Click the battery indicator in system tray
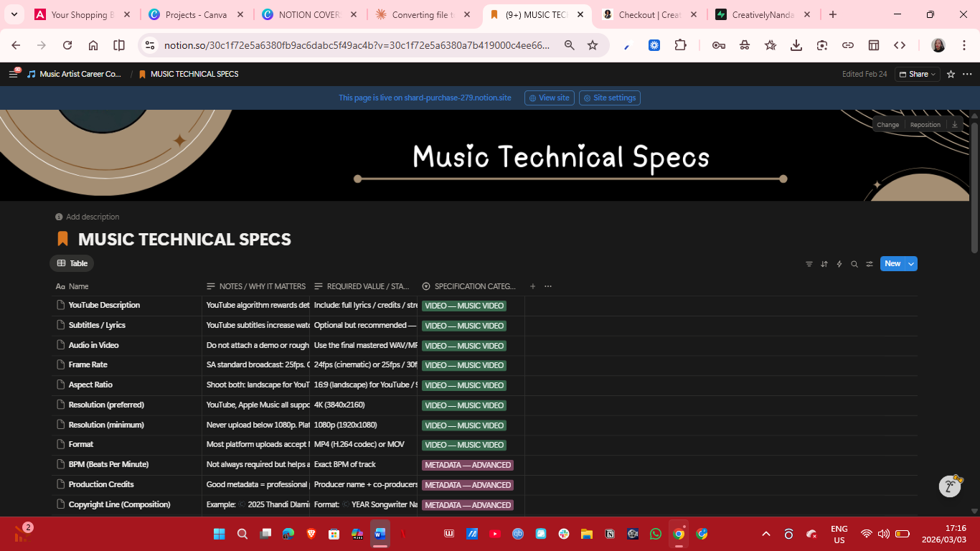 [x=903, y=534]
